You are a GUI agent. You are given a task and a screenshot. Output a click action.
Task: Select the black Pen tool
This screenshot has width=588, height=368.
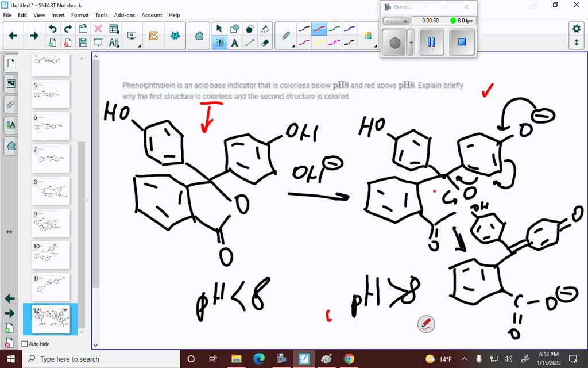[304, 29]
